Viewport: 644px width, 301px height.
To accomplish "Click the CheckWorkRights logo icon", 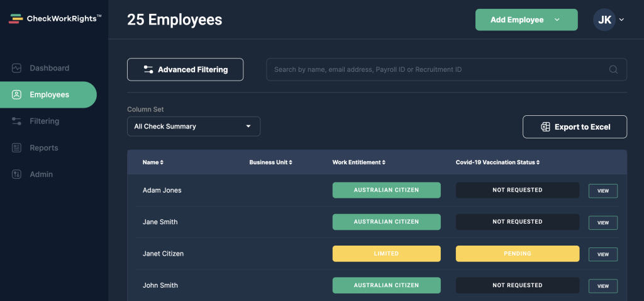I will pos(16,18).
